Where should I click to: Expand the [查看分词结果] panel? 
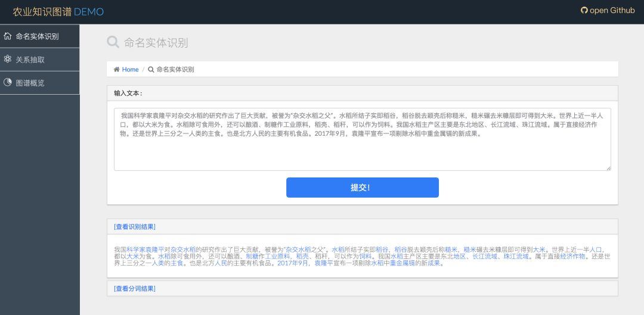pyautogui.click(x=134, y=288)
